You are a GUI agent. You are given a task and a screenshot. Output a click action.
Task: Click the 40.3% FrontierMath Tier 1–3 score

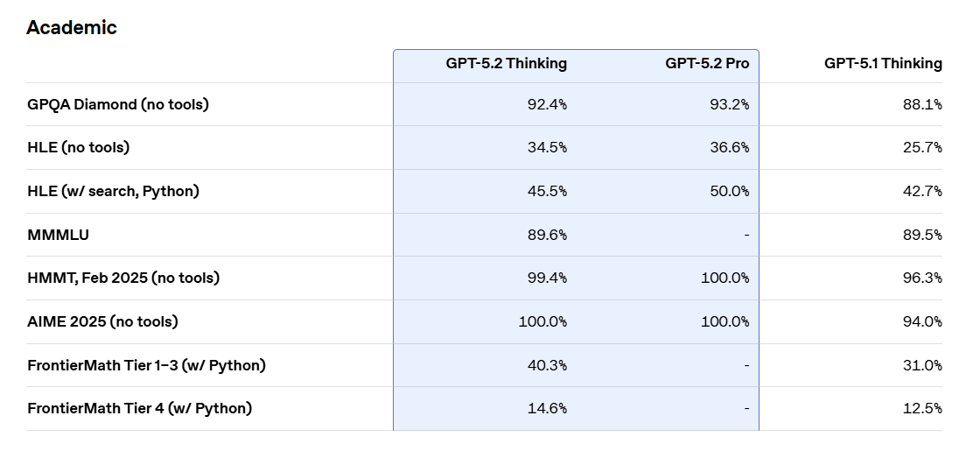click(x=547, y=365)
